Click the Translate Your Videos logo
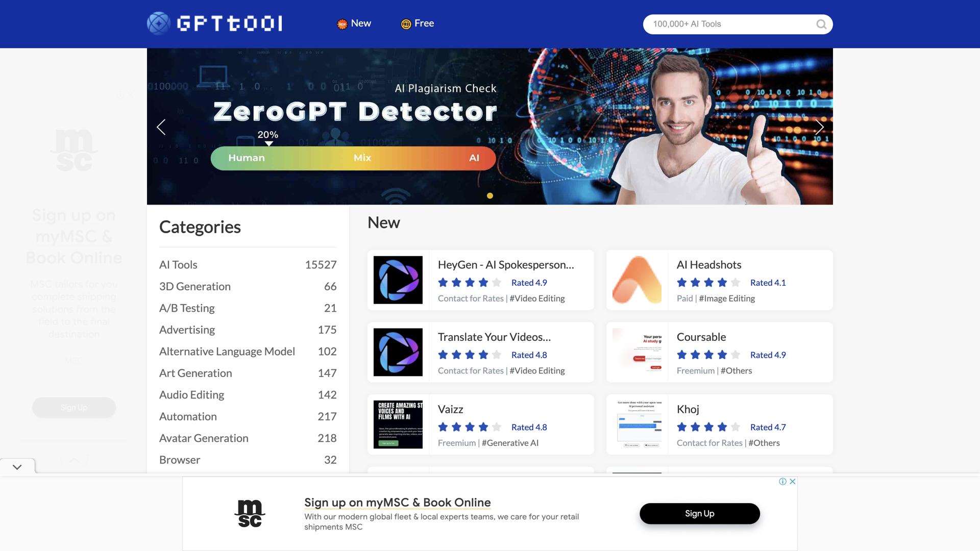This screenshot has height=551, width=980. pos(398,353)
